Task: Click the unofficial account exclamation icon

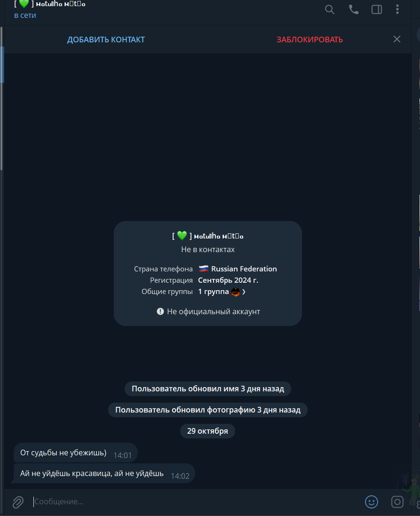Action: coord(160,311)
